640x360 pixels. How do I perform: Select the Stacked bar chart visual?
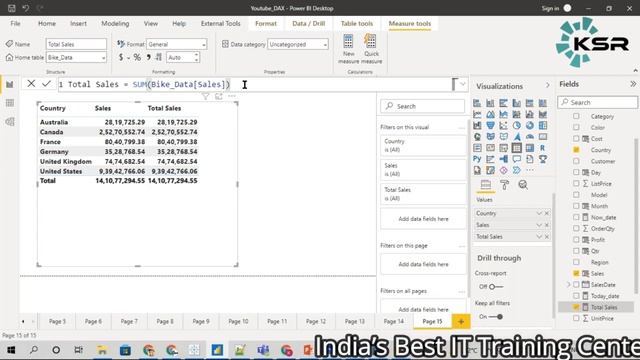pyautogui.click(x=477, y=103)
